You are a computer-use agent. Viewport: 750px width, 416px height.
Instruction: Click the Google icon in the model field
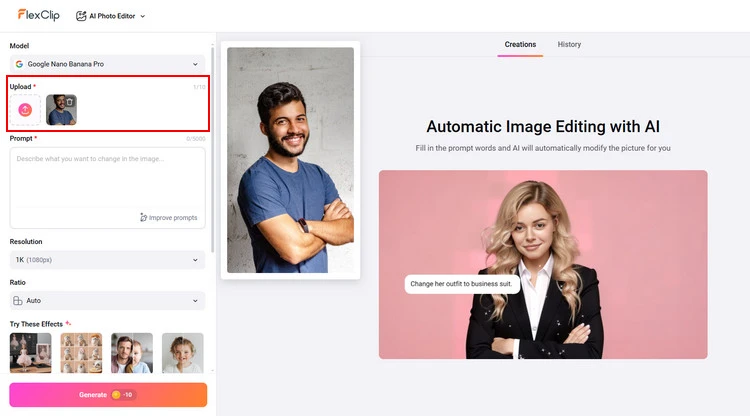[19, 64]
